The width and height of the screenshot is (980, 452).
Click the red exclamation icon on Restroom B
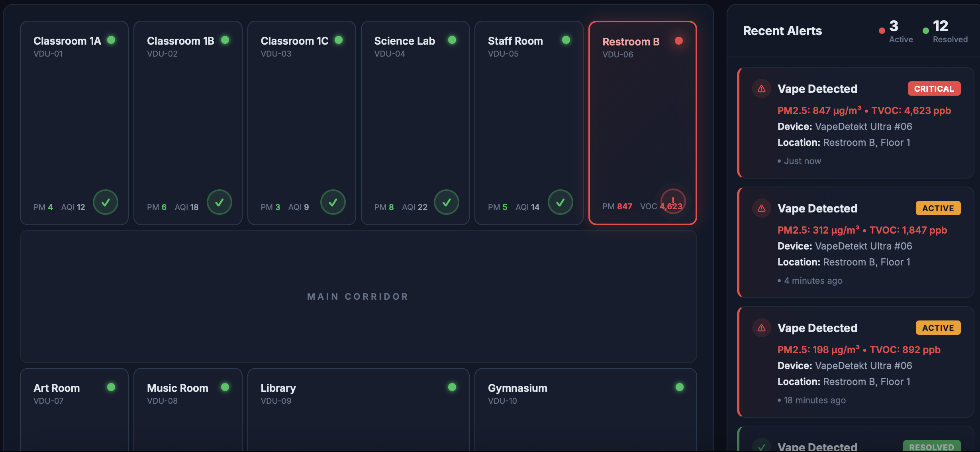coord(673,202)
